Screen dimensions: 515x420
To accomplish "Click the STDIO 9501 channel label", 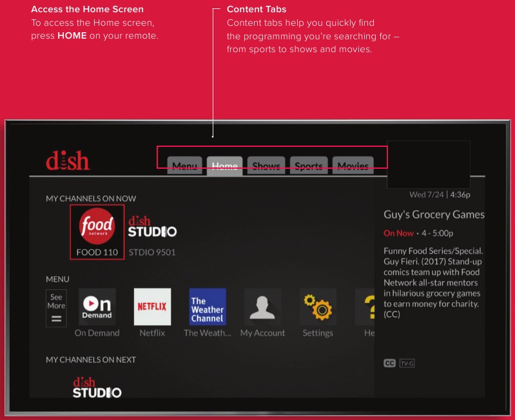I will (x=152, y=253).
